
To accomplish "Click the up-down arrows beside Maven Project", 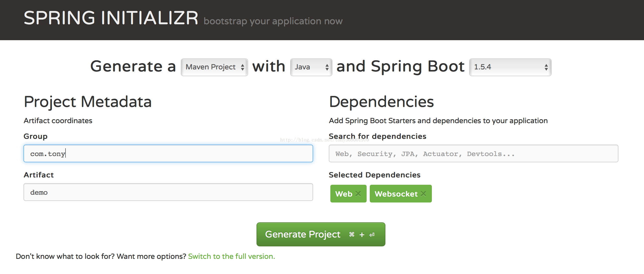I will (x=242, y=67).
